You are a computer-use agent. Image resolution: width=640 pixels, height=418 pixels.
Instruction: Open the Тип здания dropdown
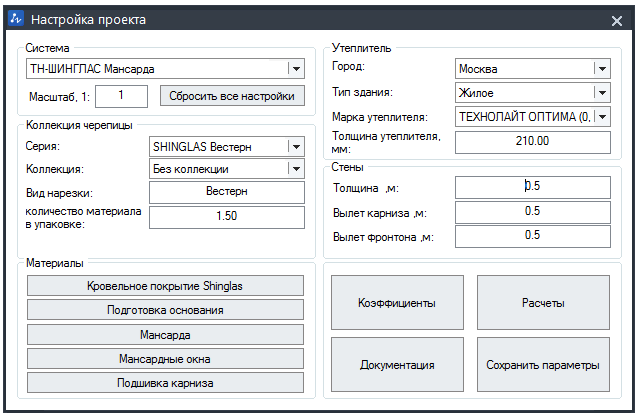(x=533, y=93)
